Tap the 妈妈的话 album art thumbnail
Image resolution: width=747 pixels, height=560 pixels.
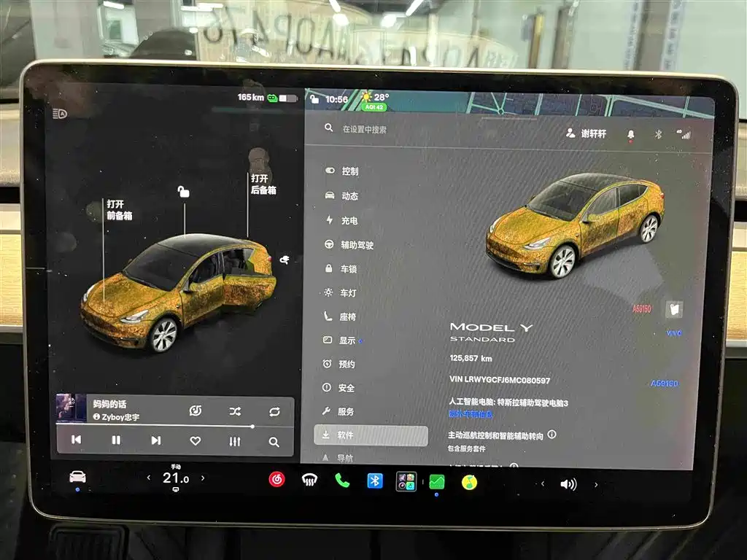coord(71,408)
